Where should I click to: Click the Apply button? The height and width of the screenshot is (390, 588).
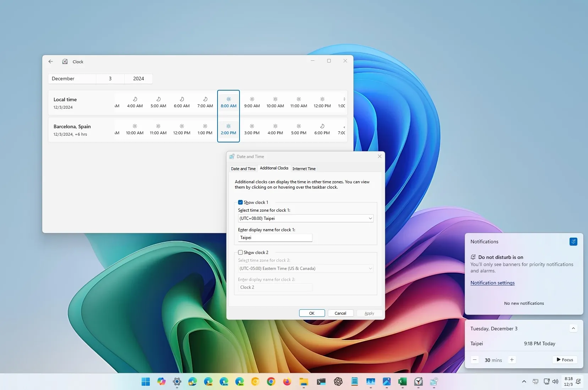(369, 313)
